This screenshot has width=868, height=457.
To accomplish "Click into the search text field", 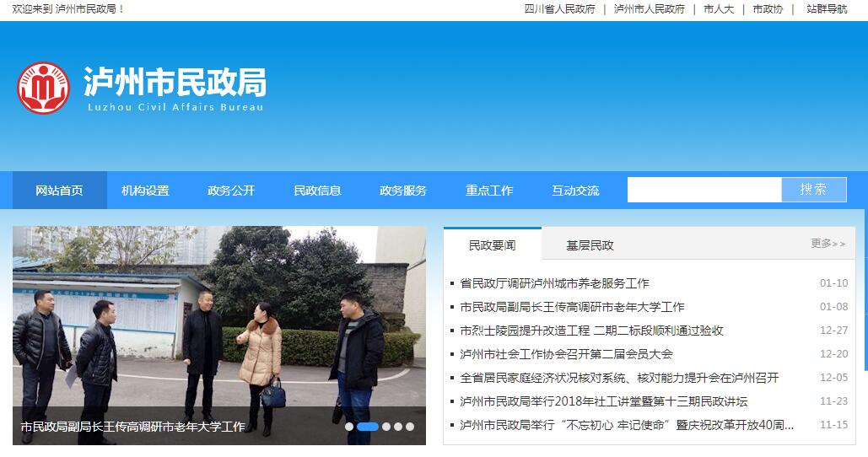I will [704, 190].
